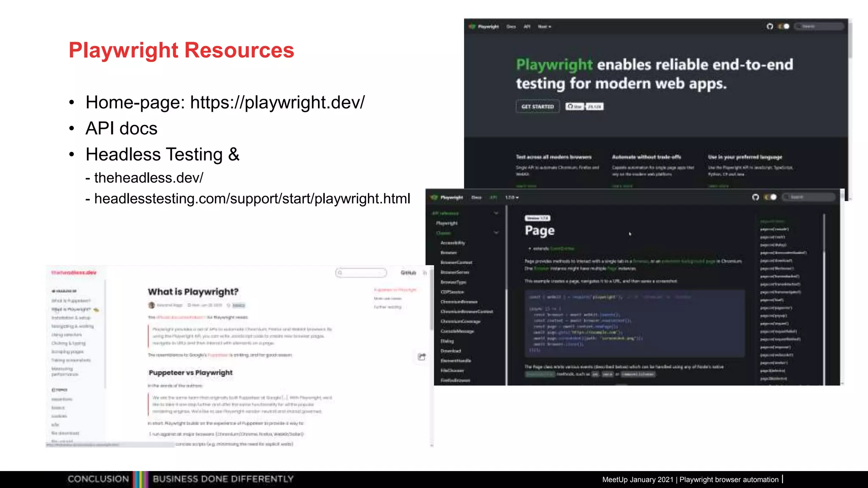Screen dimensions: 868x488
Task: Click article tag badge beside the date
Action: tap(239, 305)
